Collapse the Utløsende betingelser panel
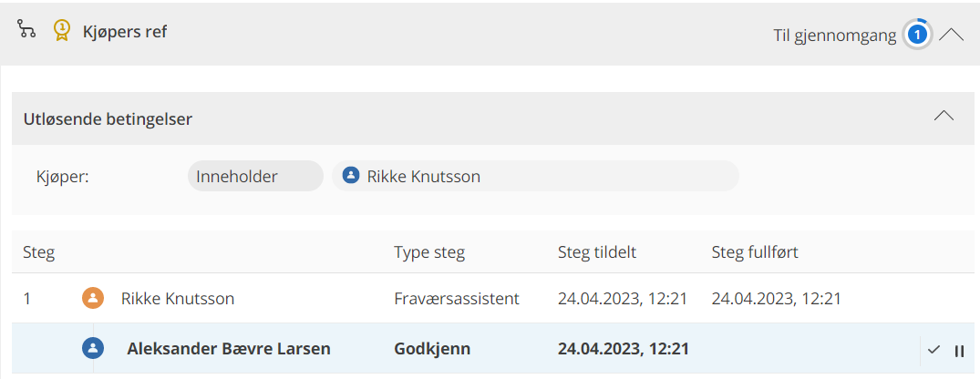This screenshot has width=980, height=379. [x=944, y=116]
